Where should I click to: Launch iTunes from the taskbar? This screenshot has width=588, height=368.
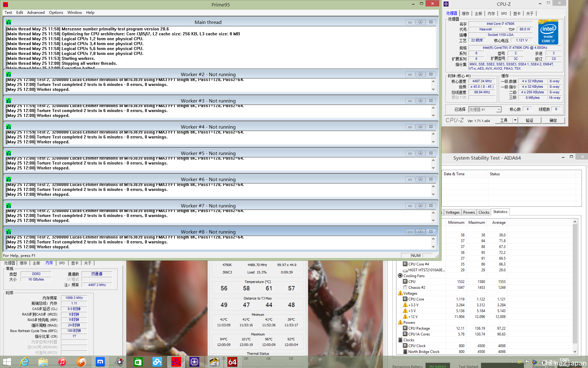[x=62, y=362]
